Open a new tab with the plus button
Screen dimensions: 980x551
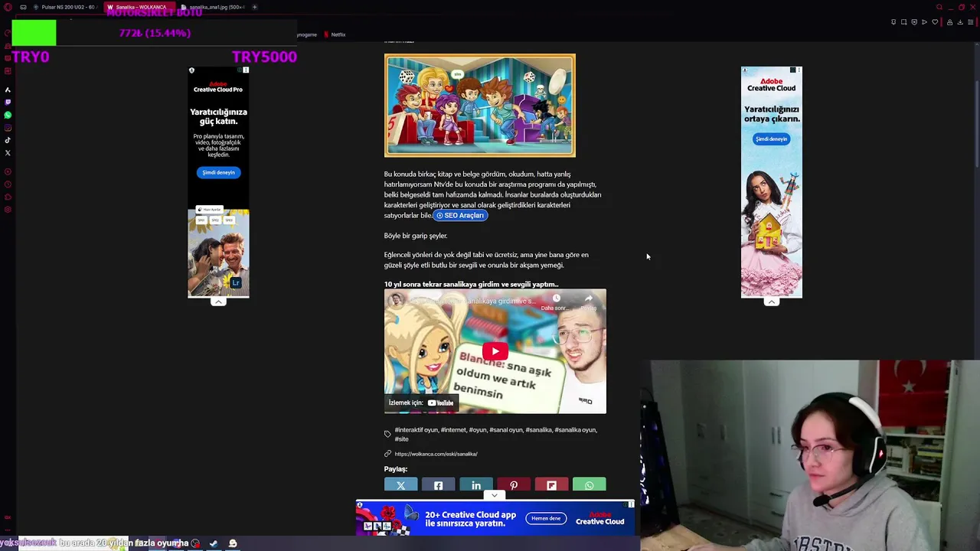tap(254, 7)
